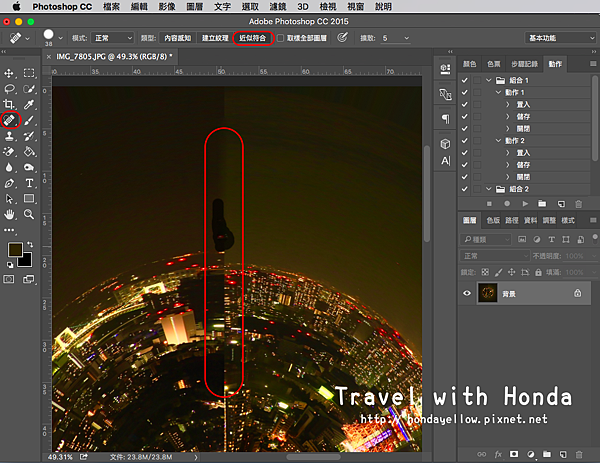Screen dimensions: 600x463
Task: Select the Dodge tool
Action: (x=29, y=167)
